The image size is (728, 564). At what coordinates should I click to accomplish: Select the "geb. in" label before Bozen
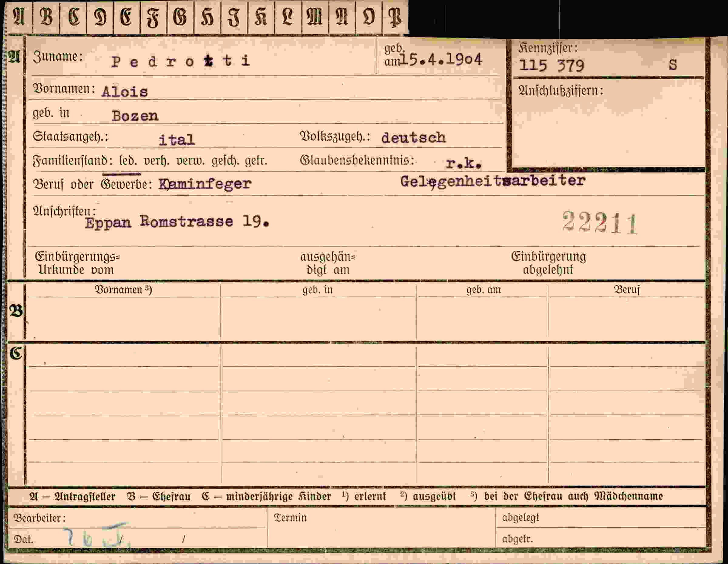tap(51, 113)
